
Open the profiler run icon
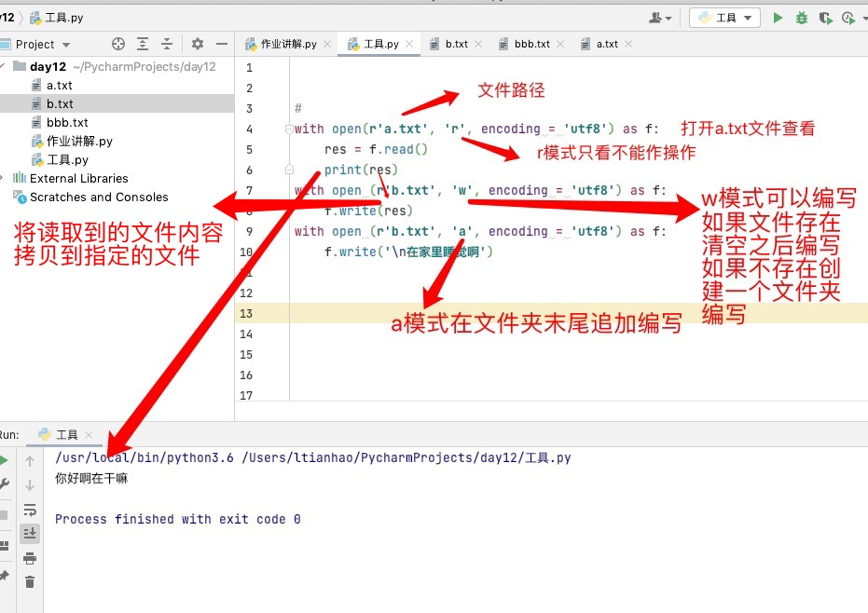(x=848, y=18)
